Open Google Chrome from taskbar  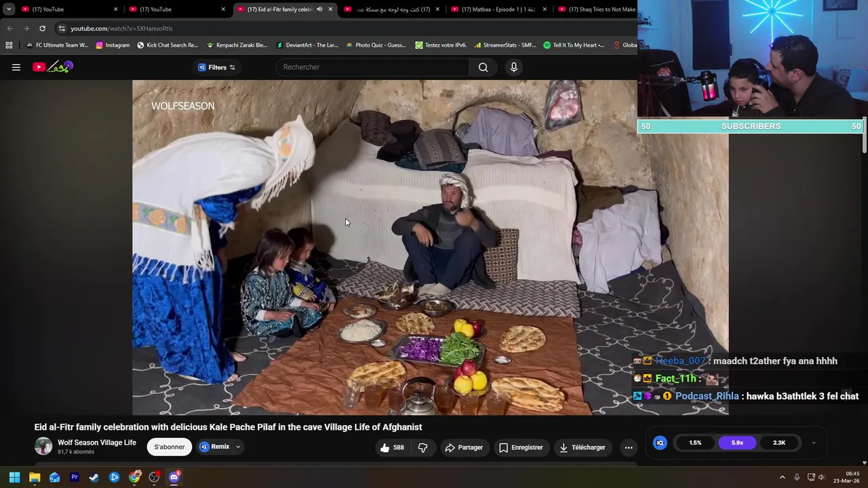pyautogui.click(x=134, y=477)
